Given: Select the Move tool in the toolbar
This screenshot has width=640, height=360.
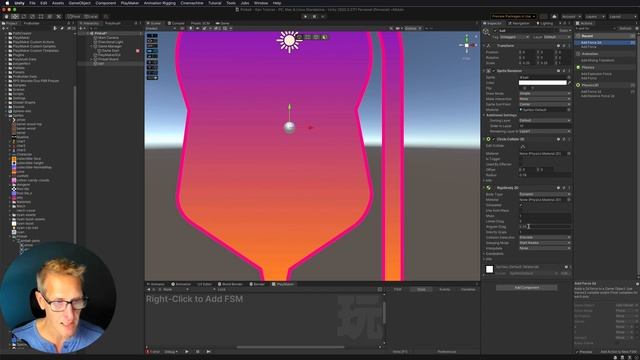Looking at the screenshot, I should pyautogui.click(x=15, y=17).
